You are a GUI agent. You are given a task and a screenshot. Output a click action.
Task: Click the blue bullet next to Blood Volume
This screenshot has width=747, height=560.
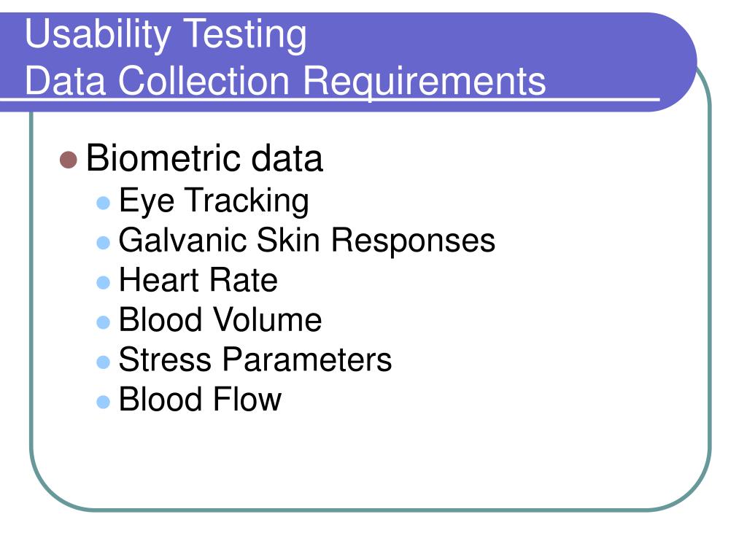pos(104,322)
